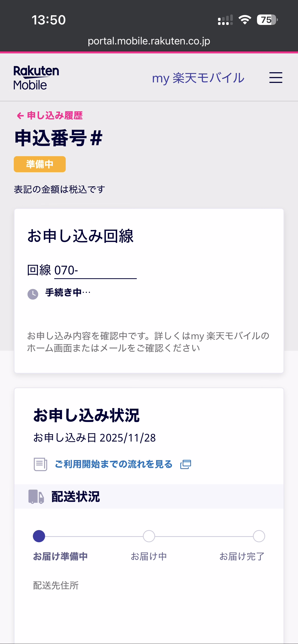This screenshot has height=644, width=298.
Task: Go back to 申し込み履歴
Action: pyautogui.click(x=55, y=116)
